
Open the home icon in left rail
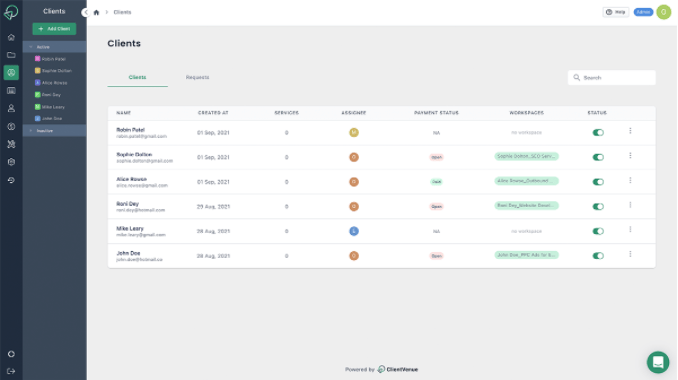[x=11, y=37]
